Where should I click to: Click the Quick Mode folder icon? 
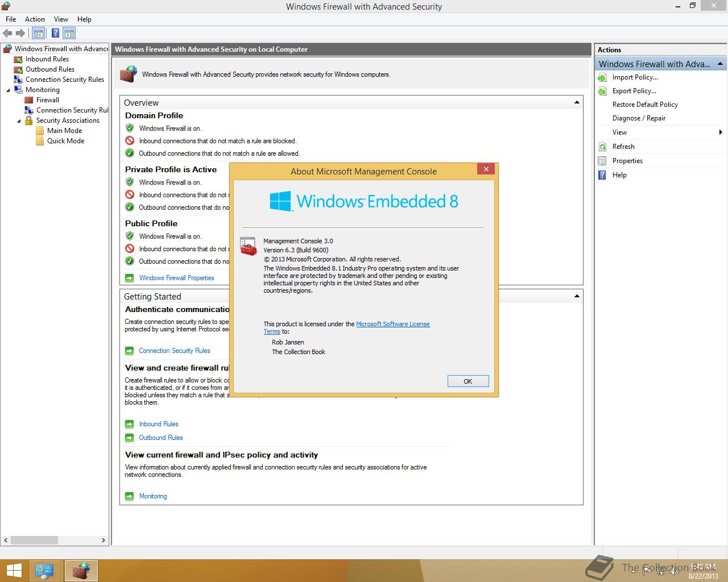[40, 141]
